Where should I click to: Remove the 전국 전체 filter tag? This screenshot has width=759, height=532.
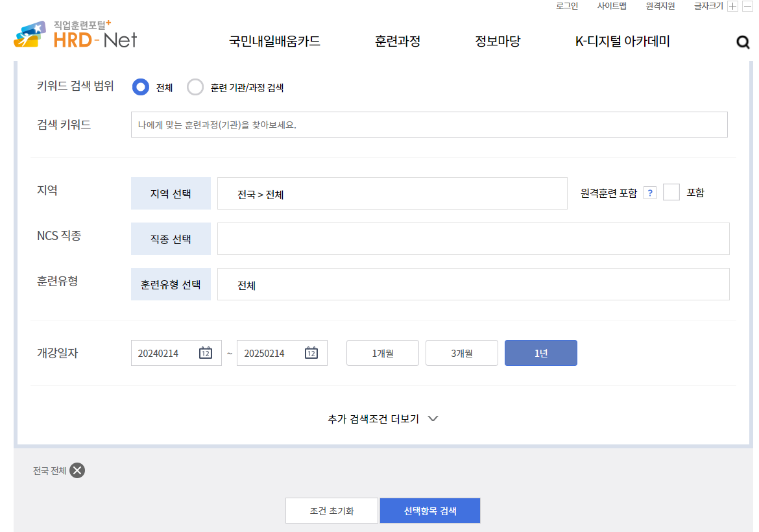pyautogui.click(x=77, y=470)
